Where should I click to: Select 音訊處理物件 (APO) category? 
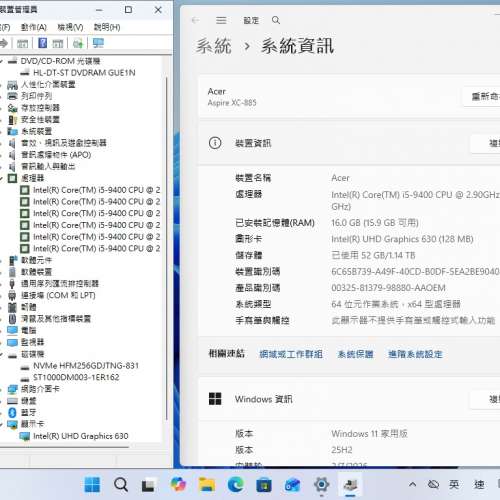pos(56,155)
